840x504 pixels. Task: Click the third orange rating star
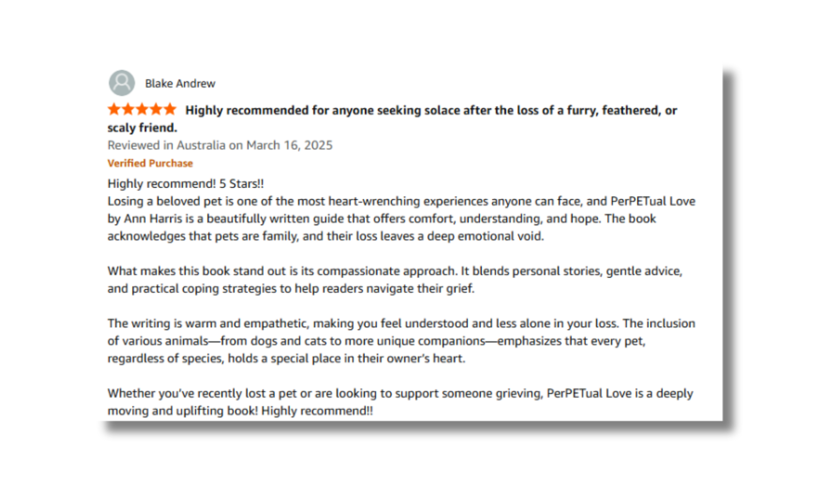pos(142,110)
